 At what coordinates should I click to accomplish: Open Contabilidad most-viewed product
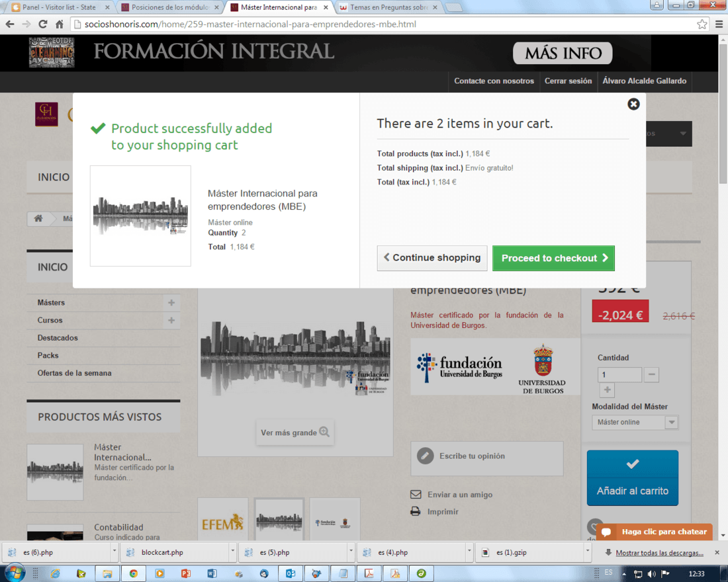pyautogui.click(x=118, y=527)
